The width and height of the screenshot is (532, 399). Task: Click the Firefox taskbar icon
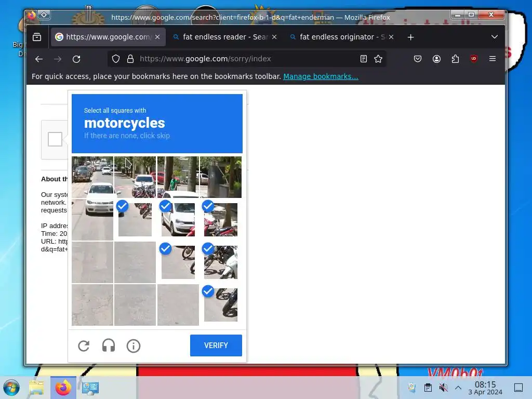(x=63, y=388)
